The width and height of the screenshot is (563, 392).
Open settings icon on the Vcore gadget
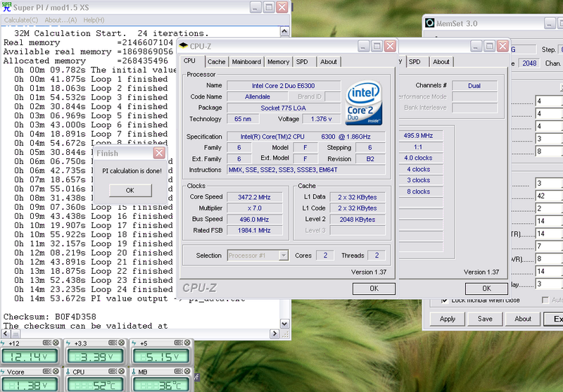click(46, 371)
